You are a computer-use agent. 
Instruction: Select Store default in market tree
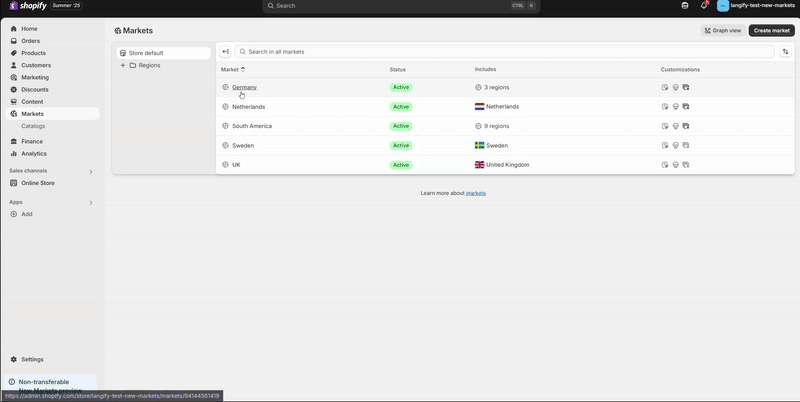163,53
